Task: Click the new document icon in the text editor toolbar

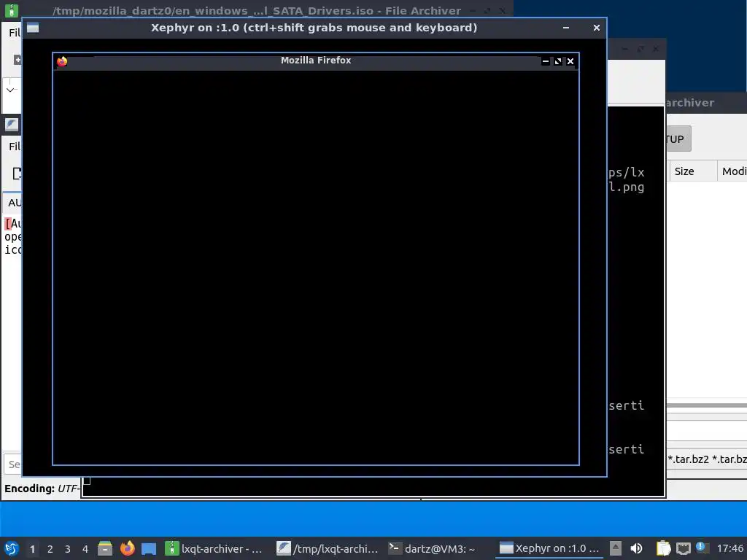Action: tap(18, 174)
